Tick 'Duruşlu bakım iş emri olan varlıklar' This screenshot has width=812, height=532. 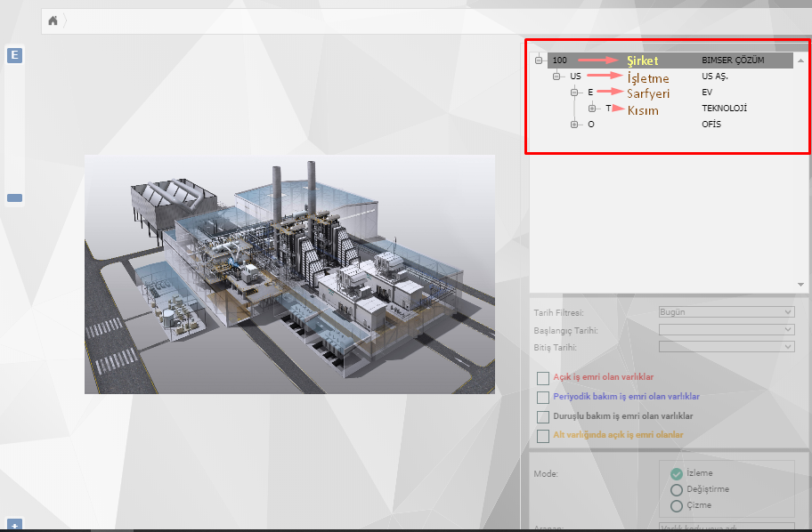(x=543, y=416)
